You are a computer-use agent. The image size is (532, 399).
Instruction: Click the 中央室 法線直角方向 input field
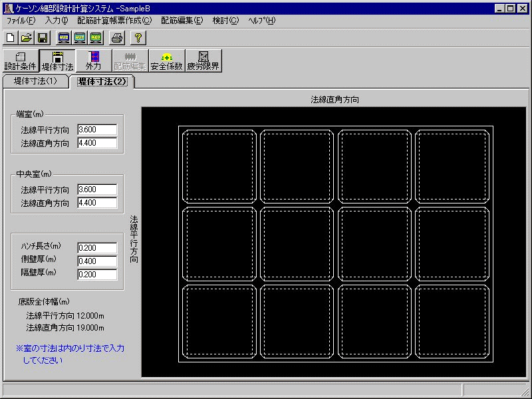(97, 203)
